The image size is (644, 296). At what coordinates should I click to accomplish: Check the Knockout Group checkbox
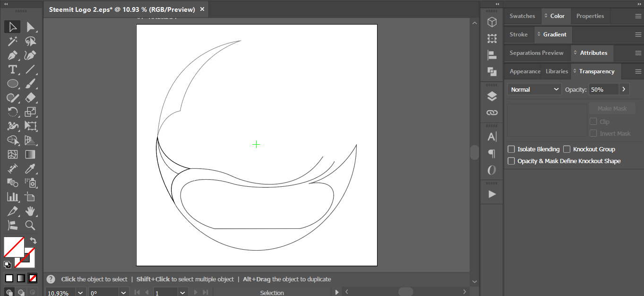tap(567, 149)
